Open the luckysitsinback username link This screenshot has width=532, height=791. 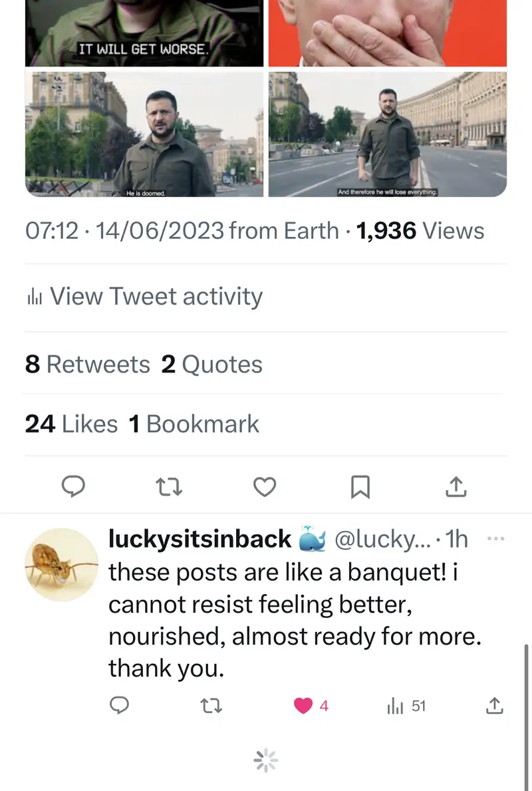point(199,540)
